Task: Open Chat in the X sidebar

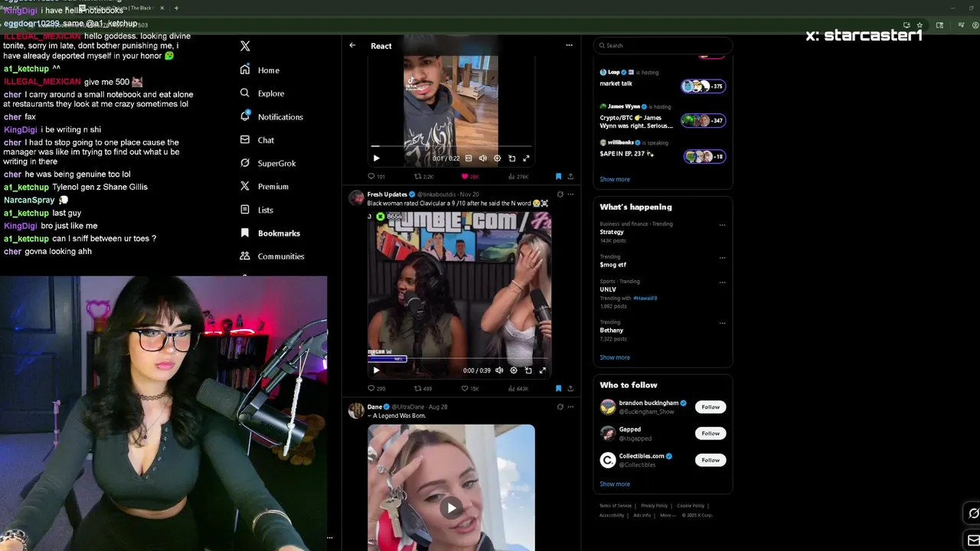Action: click(256, 140)
